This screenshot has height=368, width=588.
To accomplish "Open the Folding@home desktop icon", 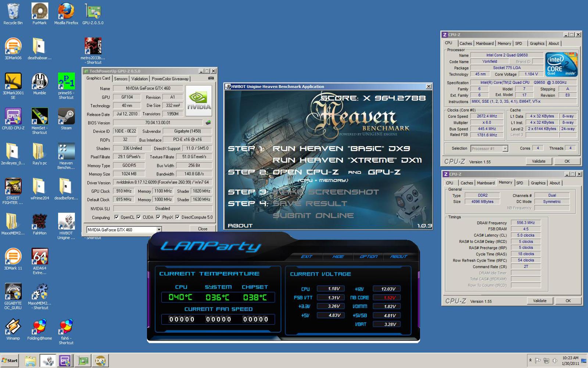I will [x=39, y=329].
